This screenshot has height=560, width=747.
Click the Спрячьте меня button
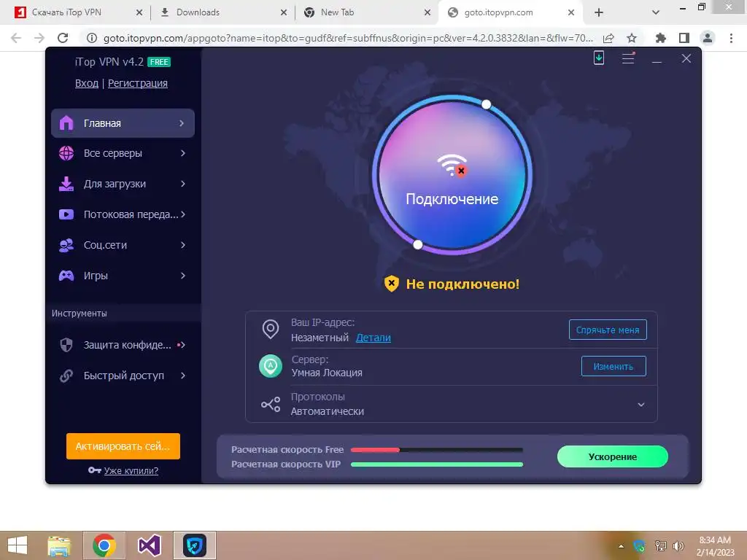pyautogui.click(x=608, y=330)
